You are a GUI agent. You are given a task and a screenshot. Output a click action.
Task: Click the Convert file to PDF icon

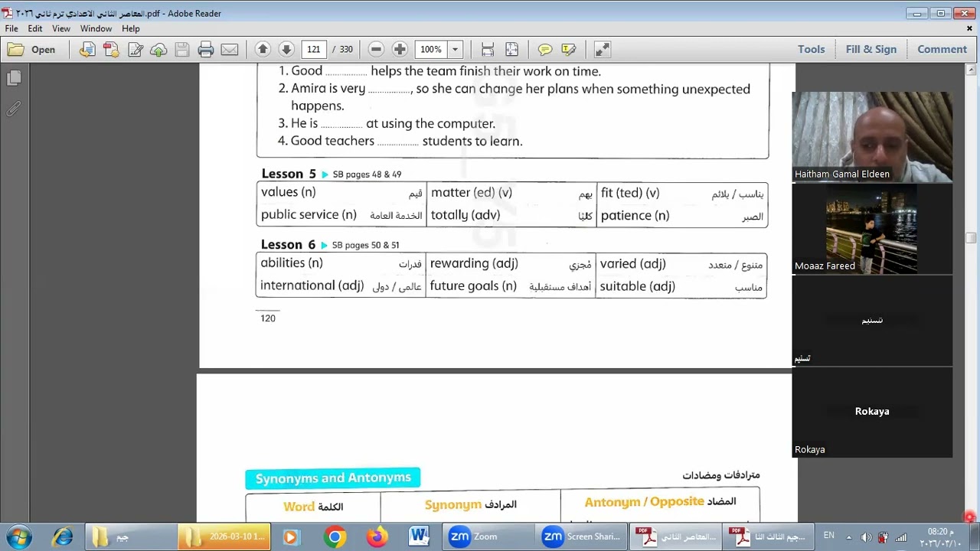pos(87,50)
